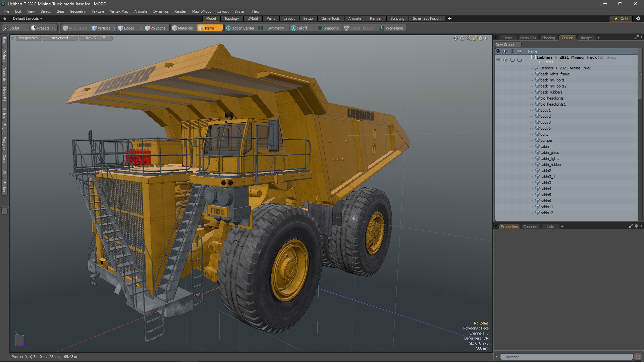Open the Advanced shading style dropdown
Screen dimensions: 644x362
pyautogui.click(x=60, y=38)
